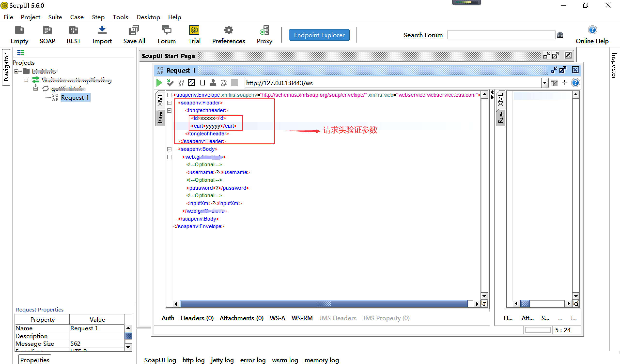Open the Tools menu
Screen dimensions: 620x364
click(120, 17)
